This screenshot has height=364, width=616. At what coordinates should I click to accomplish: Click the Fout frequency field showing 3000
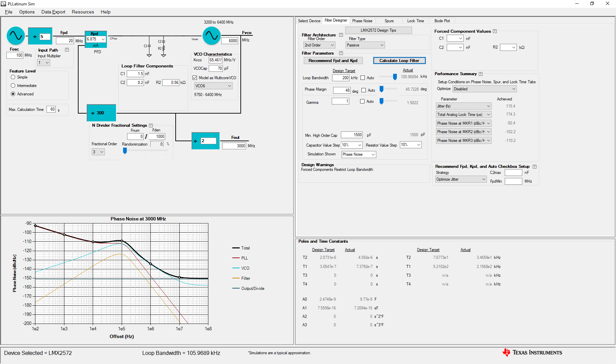pos(234,146)
